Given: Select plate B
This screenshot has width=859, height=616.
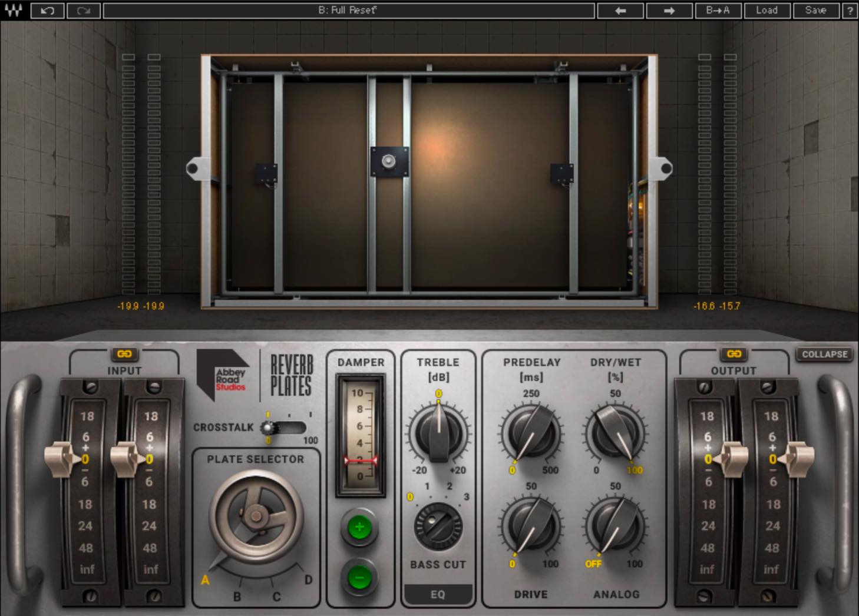Looking at the screenshot, I should 237,597.
